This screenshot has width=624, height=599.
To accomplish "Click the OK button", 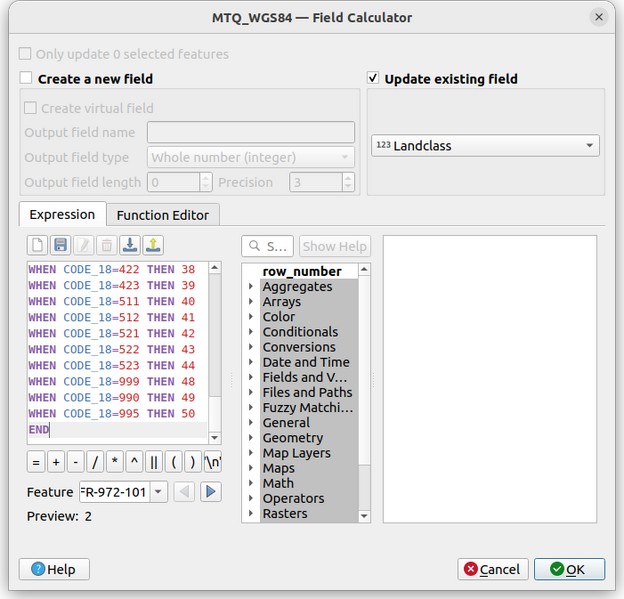I will point(569,569).
